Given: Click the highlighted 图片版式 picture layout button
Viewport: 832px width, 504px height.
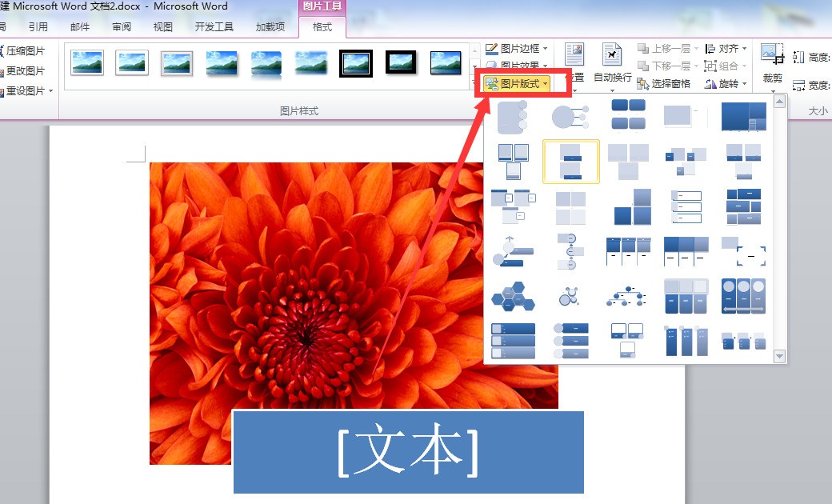Looking at the screenshot, I should (x=516, y=83).
